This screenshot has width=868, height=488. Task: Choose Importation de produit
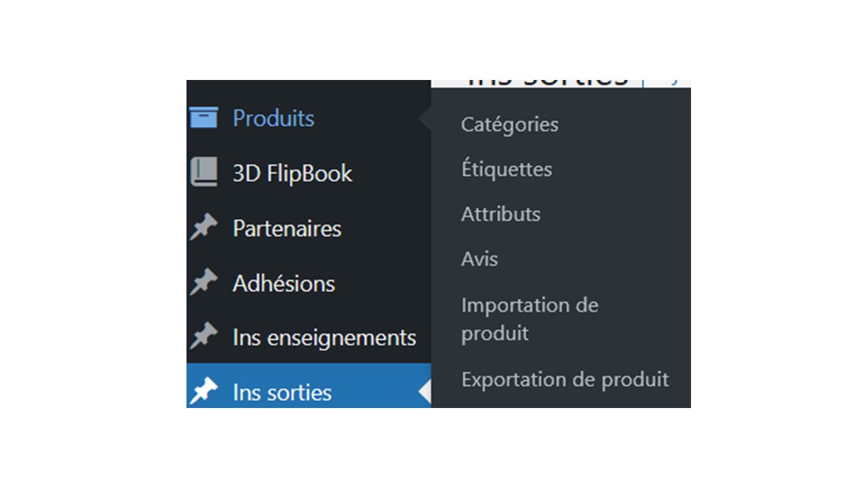[x=530, y=319]
